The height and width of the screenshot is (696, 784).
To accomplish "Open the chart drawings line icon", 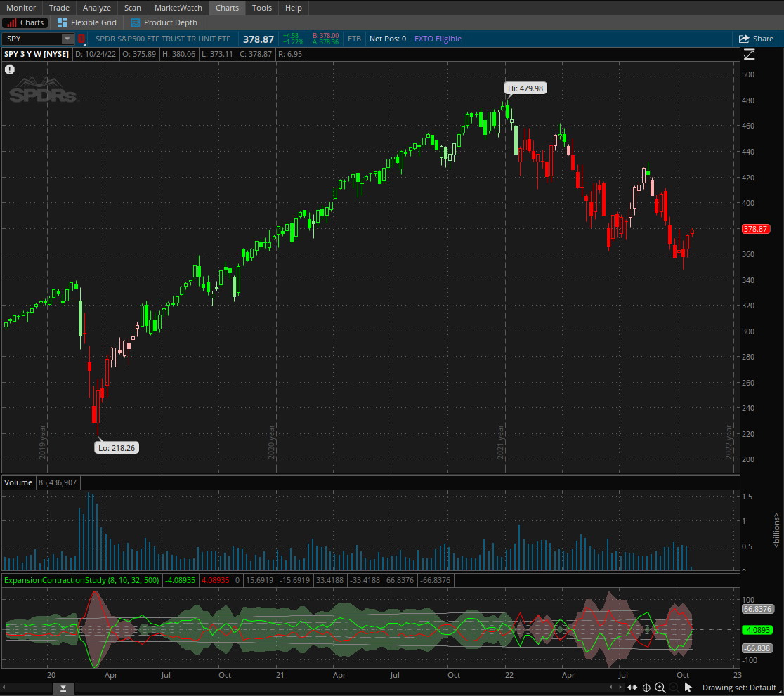I will click(749, 55).
